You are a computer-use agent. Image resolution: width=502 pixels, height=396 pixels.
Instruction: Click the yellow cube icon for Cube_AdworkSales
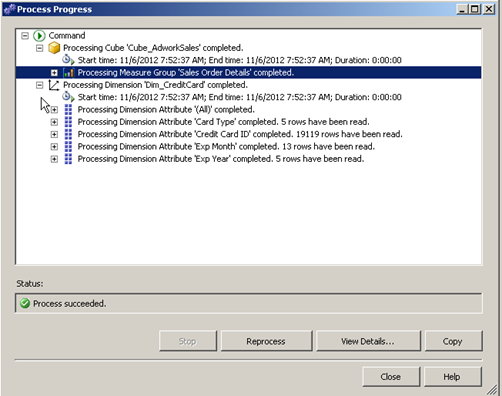54,48
